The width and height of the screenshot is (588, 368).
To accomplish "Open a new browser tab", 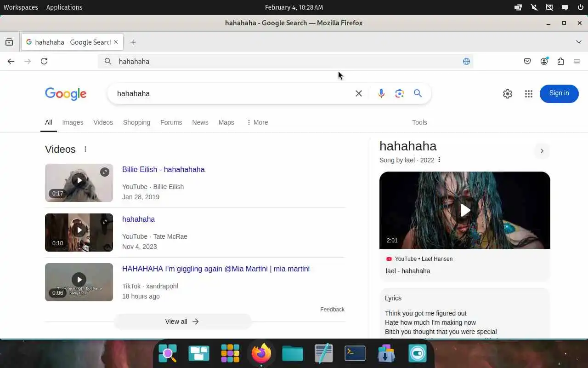I will coord(133,42).
